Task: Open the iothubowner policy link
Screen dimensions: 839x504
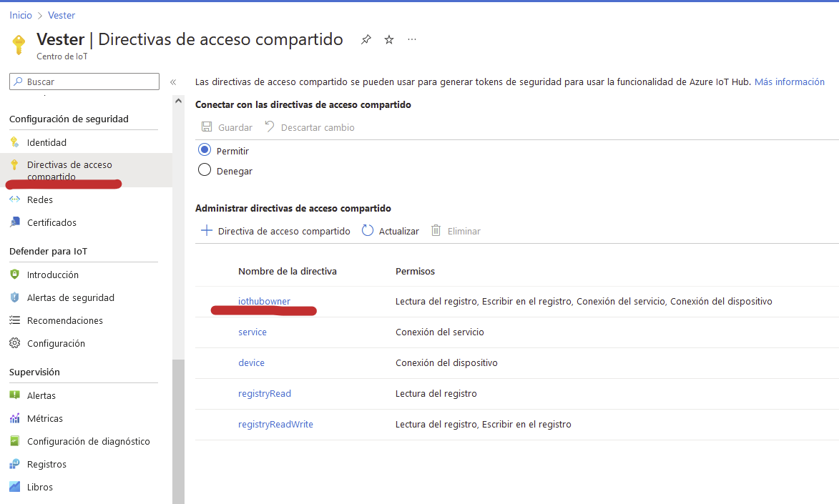Action: 265,301
